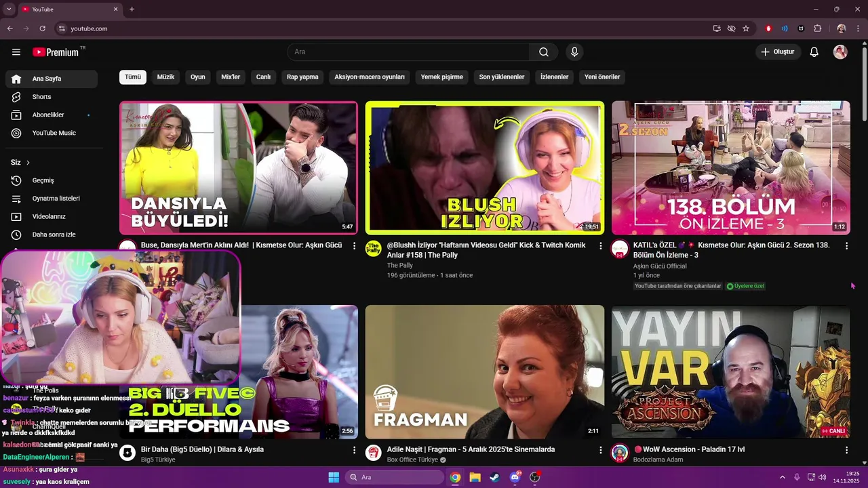Open Shorts from the sidebar
Screen dimensions: 868x488
point(52,97)
